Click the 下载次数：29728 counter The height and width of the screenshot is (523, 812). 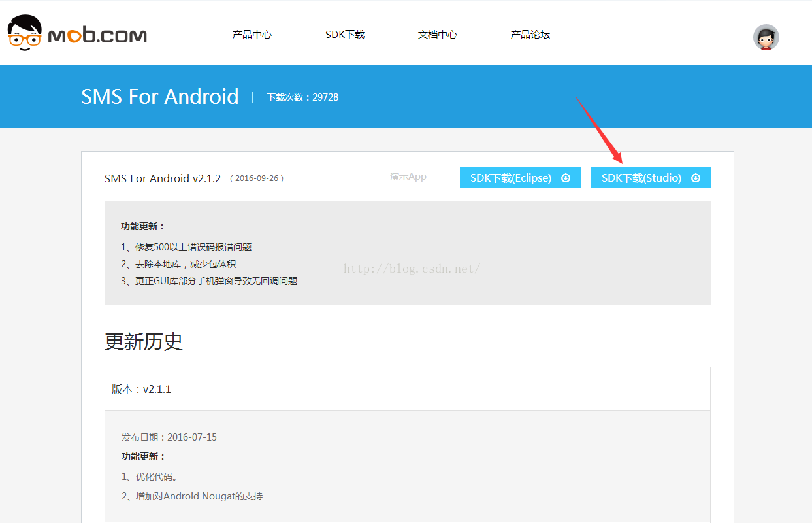(302, 97)
